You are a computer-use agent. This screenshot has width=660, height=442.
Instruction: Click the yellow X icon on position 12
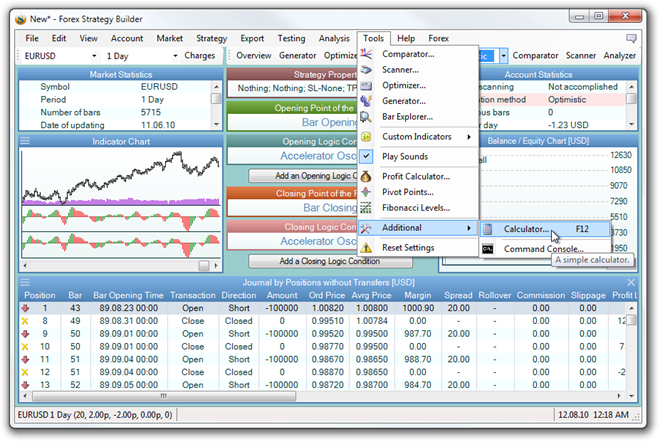25,372
